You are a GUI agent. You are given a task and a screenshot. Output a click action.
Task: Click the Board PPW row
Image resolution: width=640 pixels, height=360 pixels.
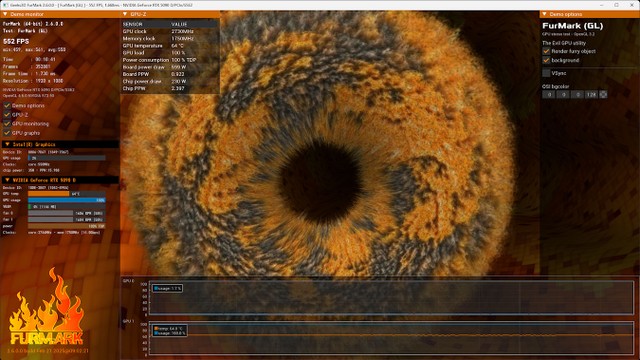point(170,74)
